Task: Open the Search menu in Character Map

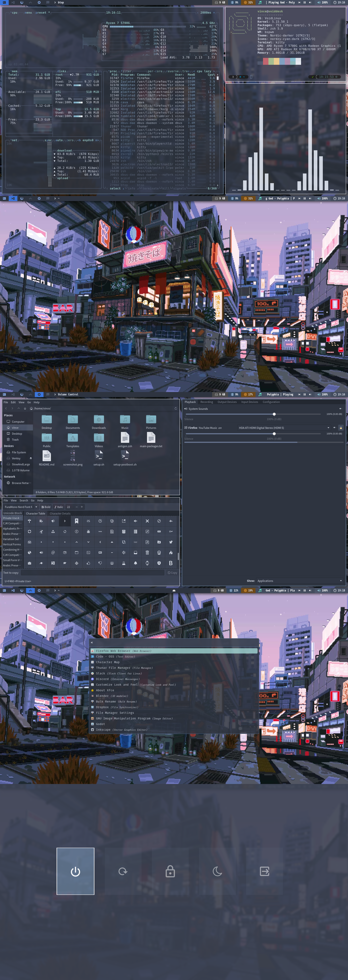Action: coord(24,501)
